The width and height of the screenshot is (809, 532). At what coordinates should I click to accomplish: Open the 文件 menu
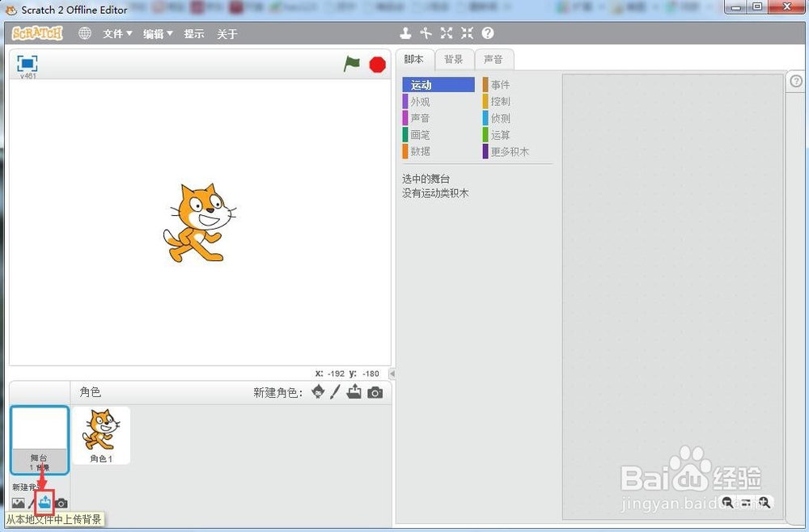point(117,33)
